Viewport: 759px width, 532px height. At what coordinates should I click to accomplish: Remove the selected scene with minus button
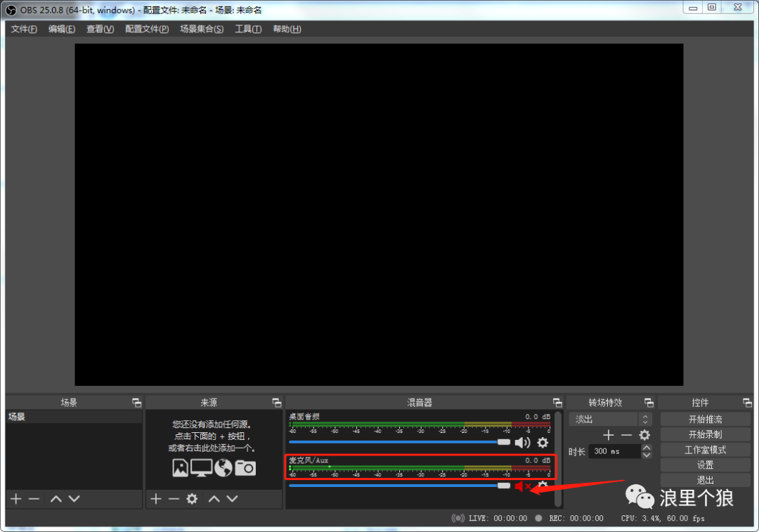34,498
